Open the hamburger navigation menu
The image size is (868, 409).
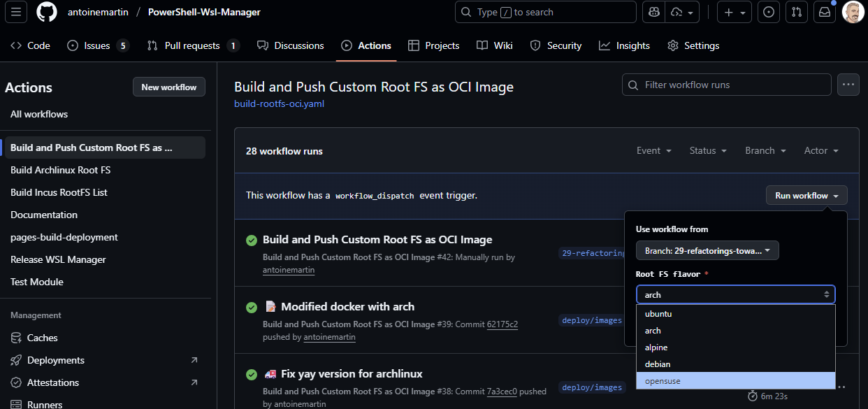(x=16, y=12)
